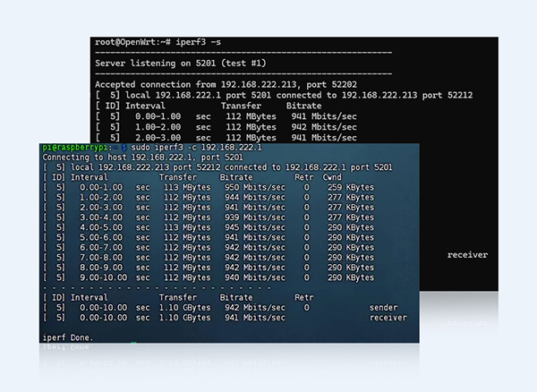The width and height of the screenshot is (537, 392).
Task: Click 'receiver' word in the OpenWrt terminal
Action: (x=467, y=255)
